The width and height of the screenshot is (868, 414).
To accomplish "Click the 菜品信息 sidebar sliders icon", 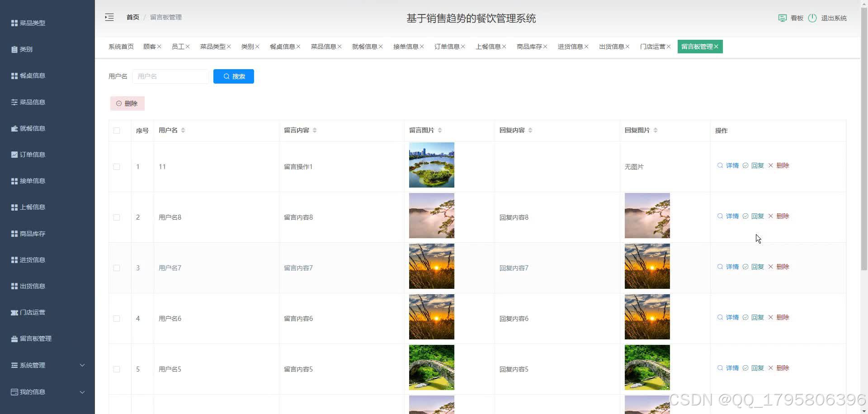I will pyautogui.click(x=14, y=102).
